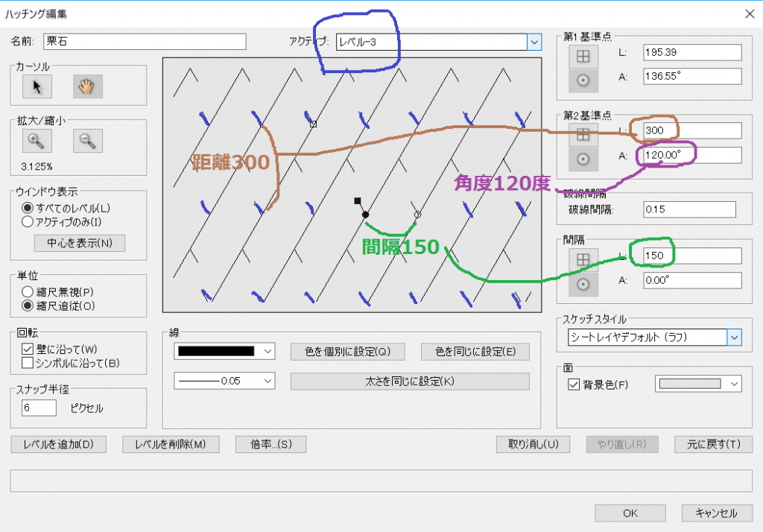Open the black line color swatch
Image resolution: width=763 pixels, height=532 pixels.
coord(224,351)
